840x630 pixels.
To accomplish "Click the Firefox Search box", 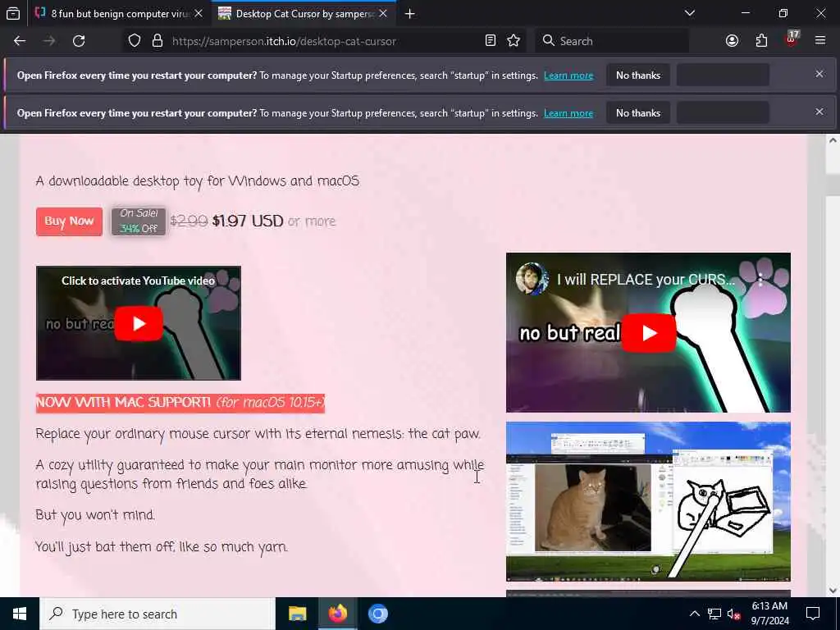I will coord(612,41).
